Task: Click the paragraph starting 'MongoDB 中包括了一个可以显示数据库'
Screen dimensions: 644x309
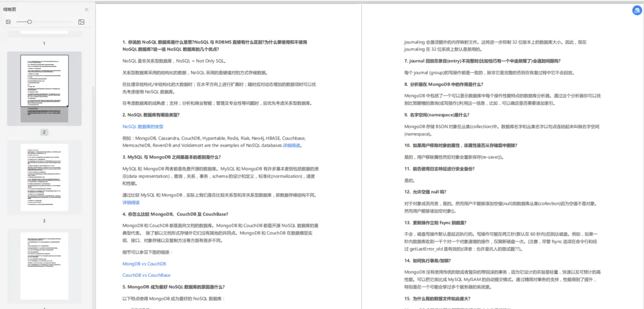Action: tap(502, 99)
